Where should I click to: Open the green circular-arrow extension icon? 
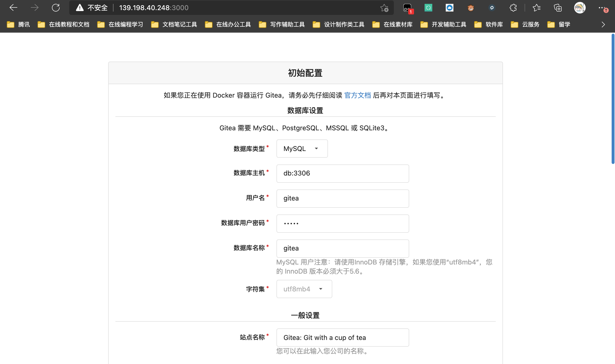coord(428,8)
